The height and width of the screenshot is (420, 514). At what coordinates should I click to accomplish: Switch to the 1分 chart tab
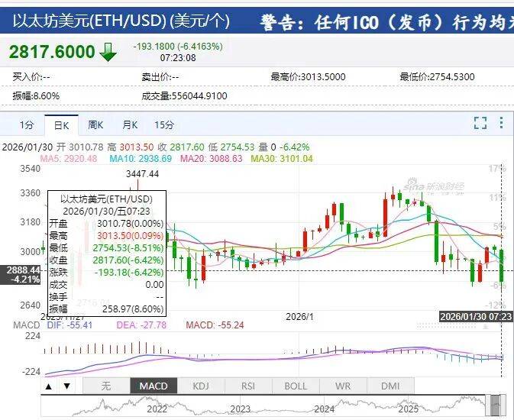click(x=27, y=125)
